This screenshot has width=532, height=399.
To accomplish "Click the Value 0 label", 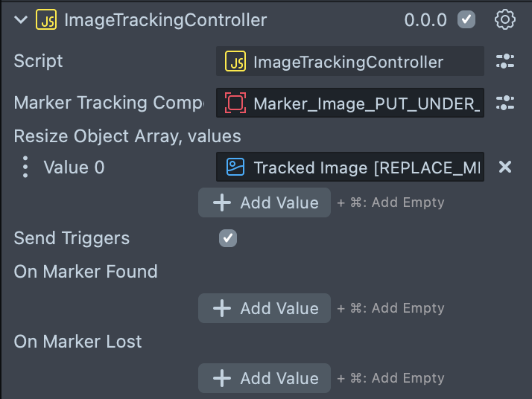I will (x=74, y=167).
